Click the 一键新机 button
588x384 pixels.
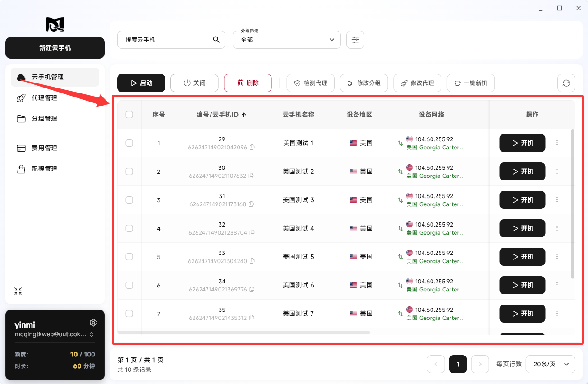pyautogui.click(x=471, y=83)
